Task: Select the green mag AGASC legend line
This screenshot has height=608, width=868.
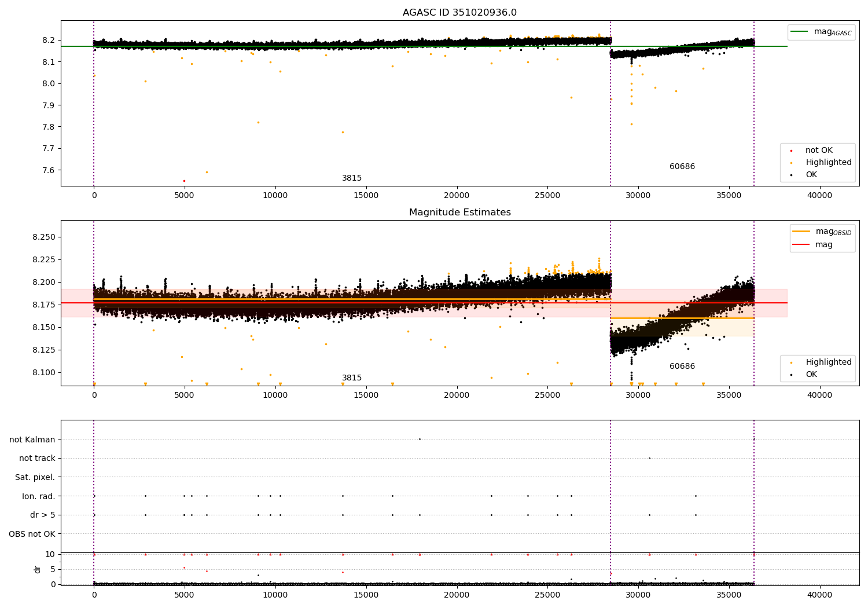Action: tap(800, 32)
